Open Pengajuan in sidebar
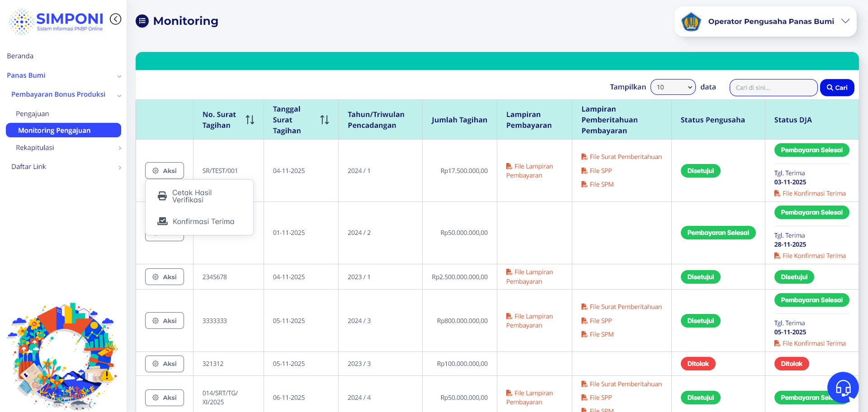Viewport: 868px width, 412px height. [x=33, y=114]
